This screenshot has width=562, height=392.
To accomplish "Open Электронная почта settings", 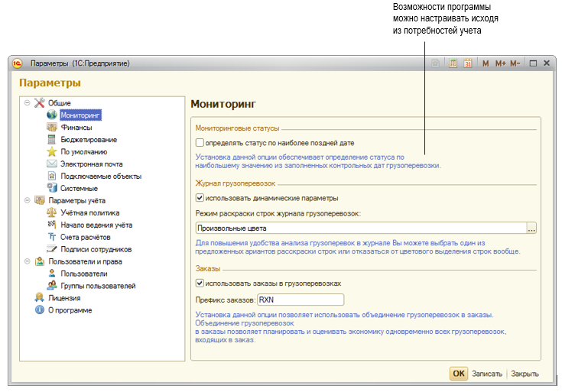I will click(92, 164).
